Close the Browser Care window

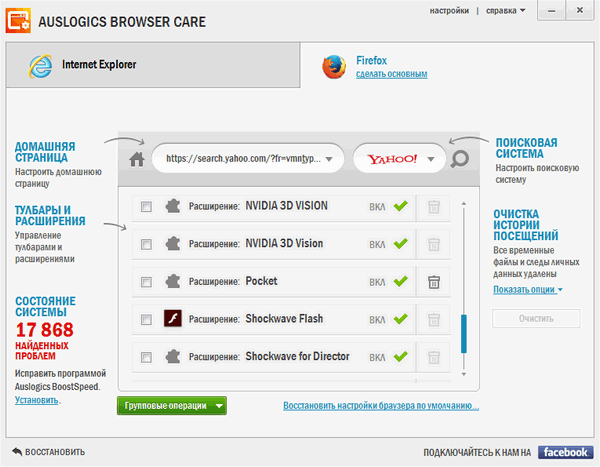coord(580,11)
